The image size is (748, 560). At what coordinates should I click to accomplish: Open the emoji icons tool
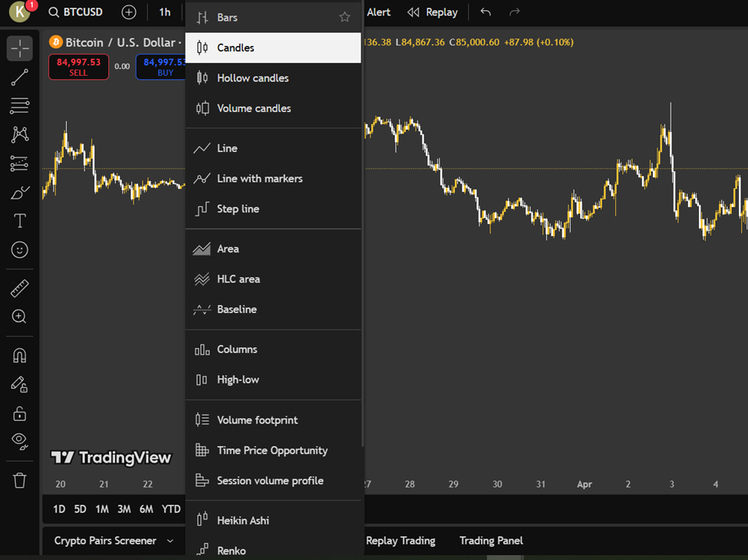19,250
